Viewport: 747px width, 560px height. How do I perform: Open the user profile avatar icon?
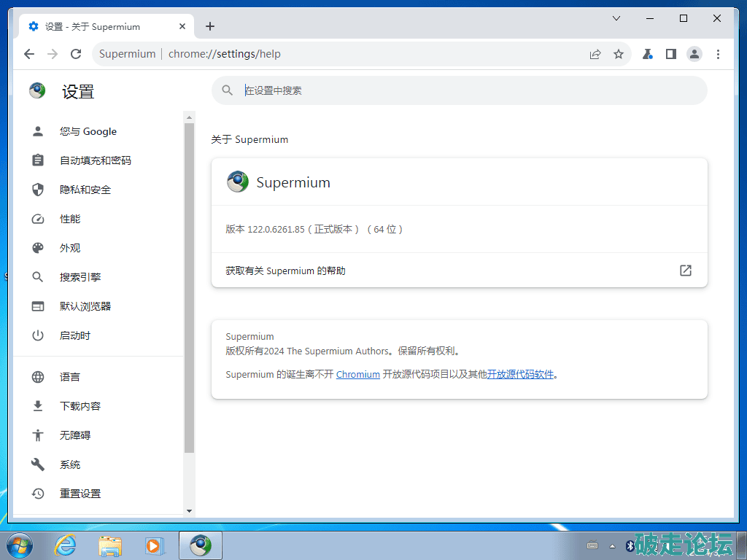click(x=694, y=54)
